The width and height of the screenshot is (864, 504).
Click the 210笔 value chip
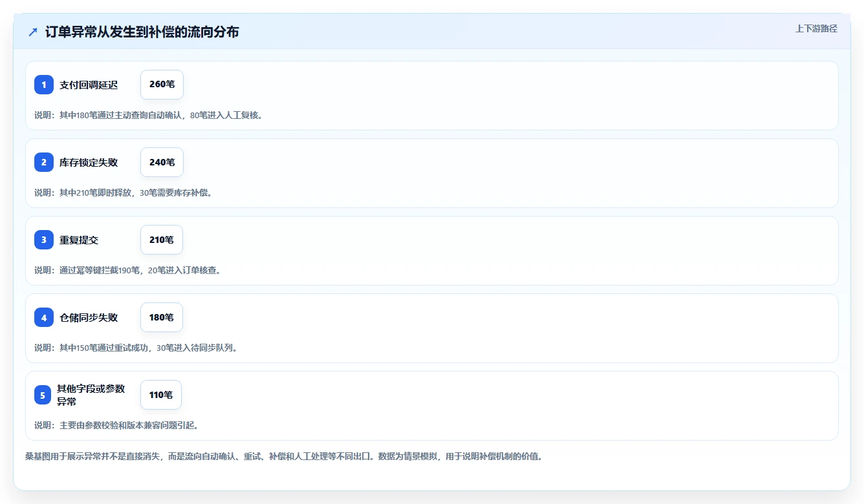tap(162, 240)
